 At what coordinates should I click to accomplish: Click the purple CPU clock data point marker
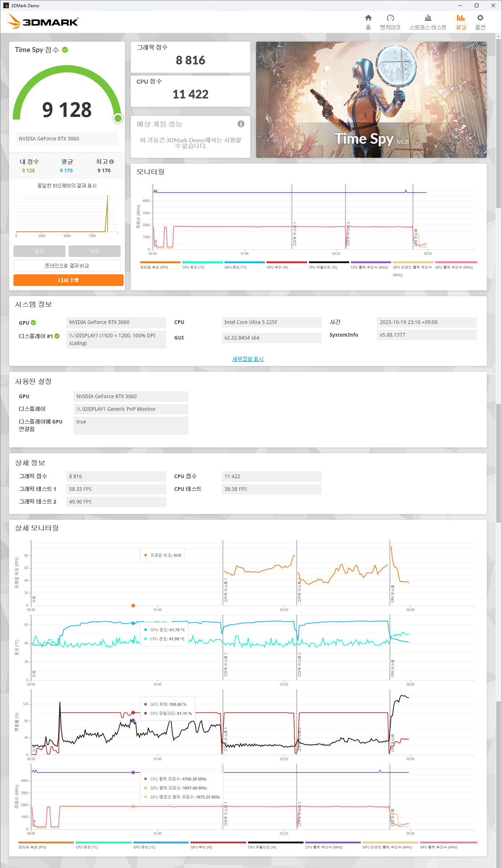[133, 772]
